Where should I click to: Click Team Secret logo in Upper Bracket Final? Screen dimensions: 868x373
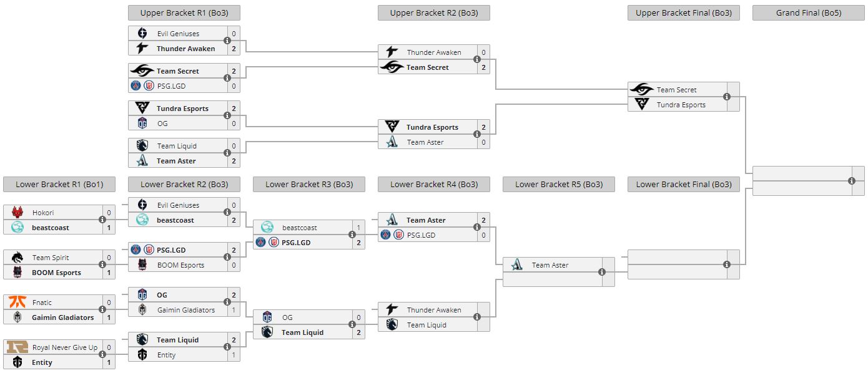click(641, 90)
